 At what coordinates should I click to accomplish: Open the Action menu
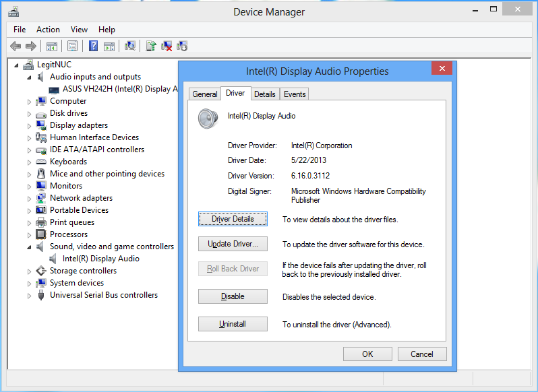coord(48,30)
